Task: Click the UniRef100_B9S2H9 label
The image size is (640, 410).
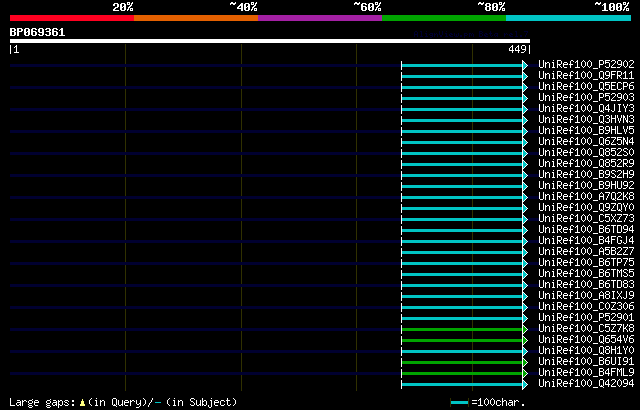Action: 586,175
